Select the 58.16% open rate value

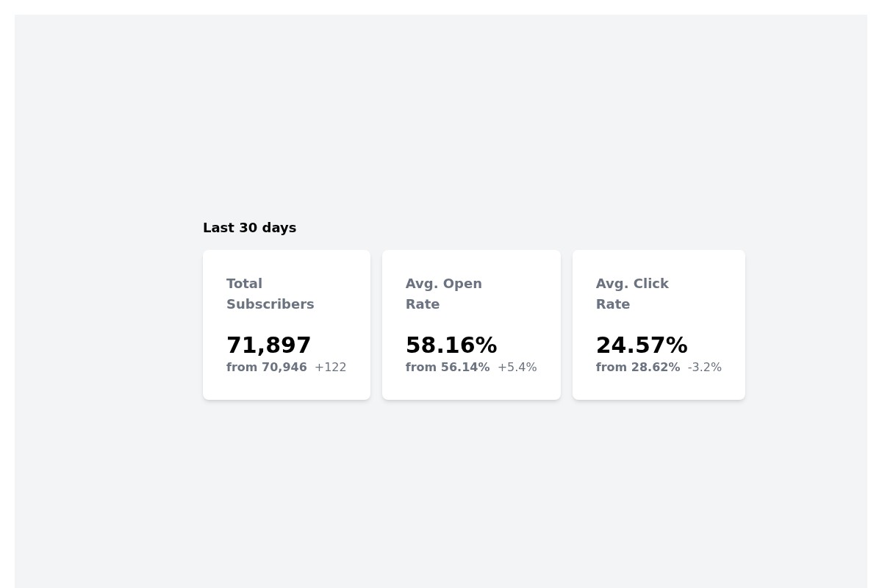[x=451, y=345]
